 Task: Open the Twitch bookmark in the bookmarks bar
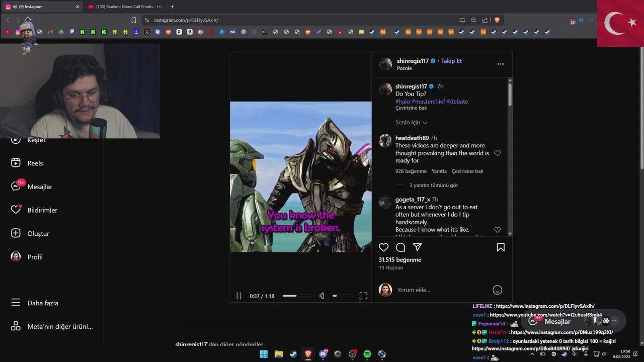tap(72, 32)
